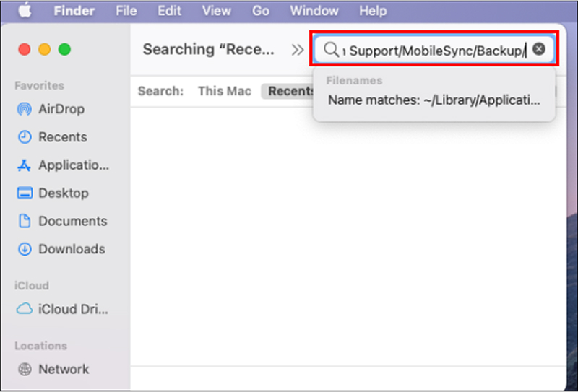578x392 pixels.
Task: Expand hidden toolbar items chevron
Action: (x=298, y=49)
